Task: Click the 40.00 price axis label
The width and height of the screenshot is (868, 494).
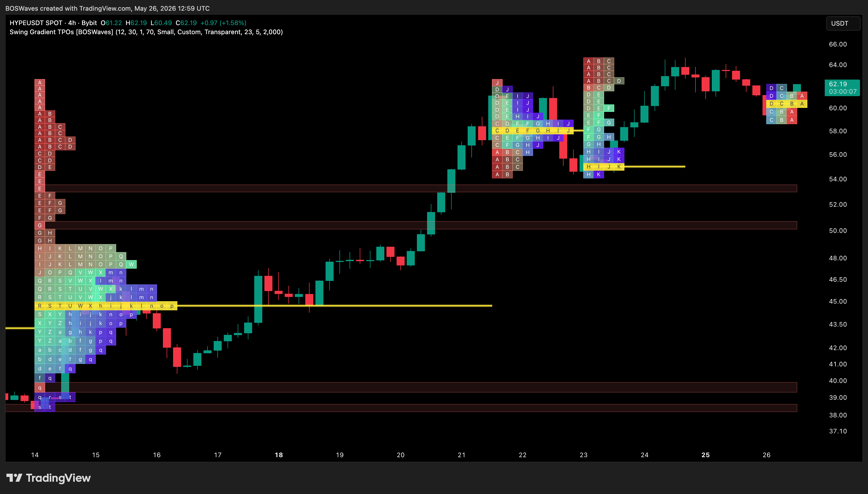Action: tap(838, 381)
